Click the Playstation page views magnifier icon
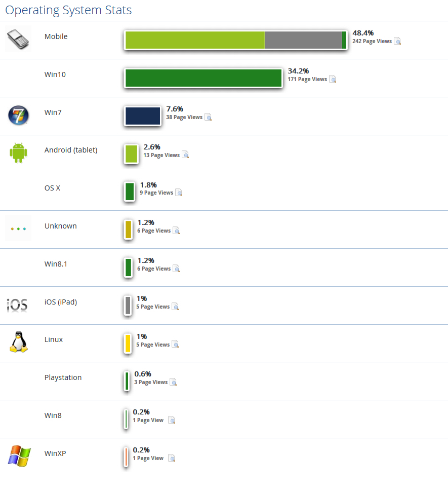448x493 pixels. coord(174,383)
